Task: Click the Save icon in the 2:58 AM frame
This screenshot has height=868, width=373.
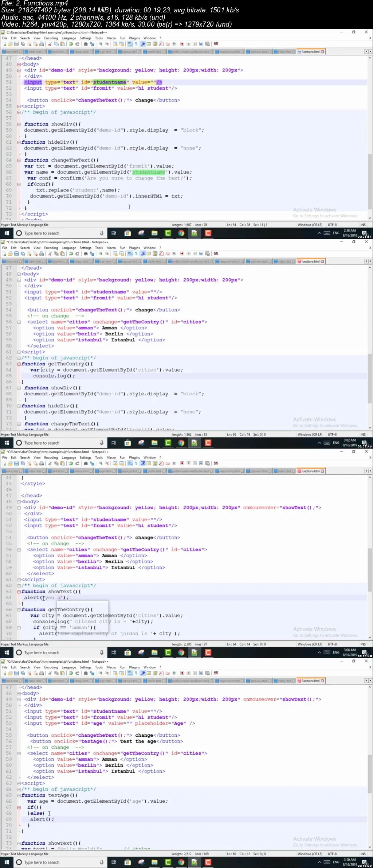Action: click(x=16, y=44)
